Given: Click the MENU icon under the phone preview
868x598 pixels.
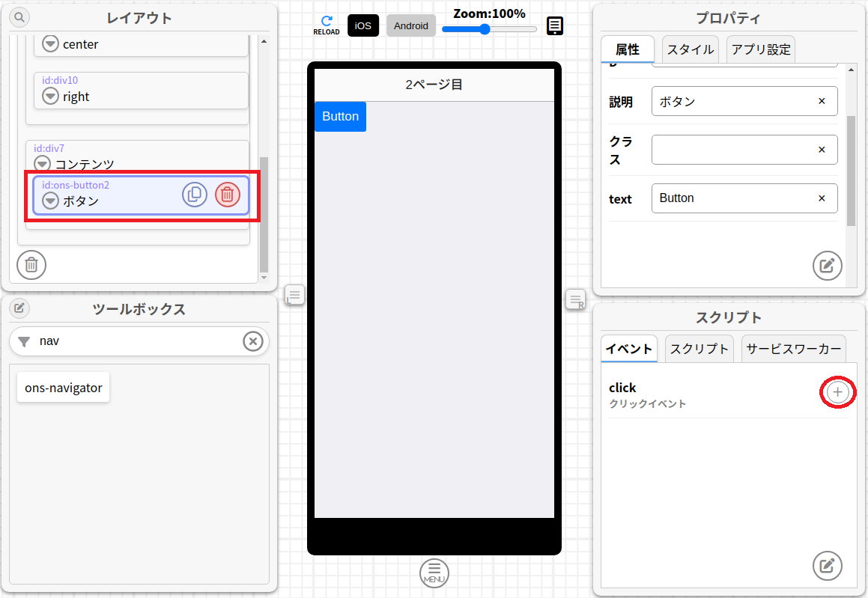Looking at the screenshot, I should [x=434, y=573].
